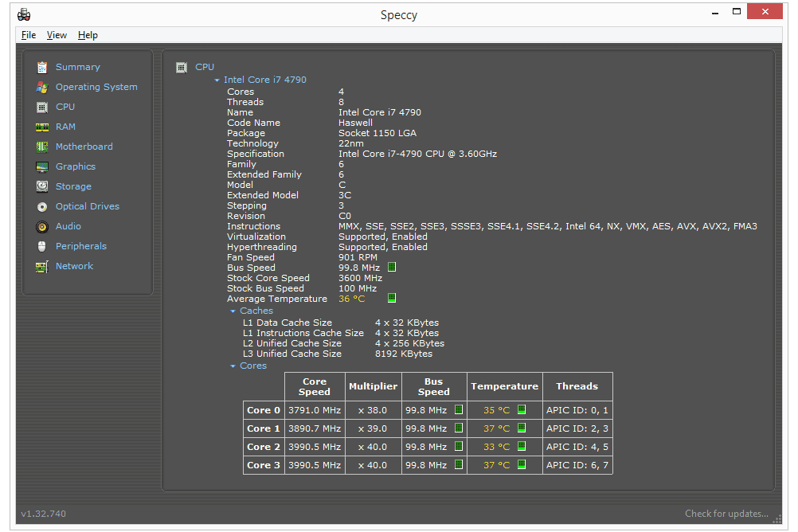798x532 pixels.
Task: Collapse the Caches section
Action: 233,311
